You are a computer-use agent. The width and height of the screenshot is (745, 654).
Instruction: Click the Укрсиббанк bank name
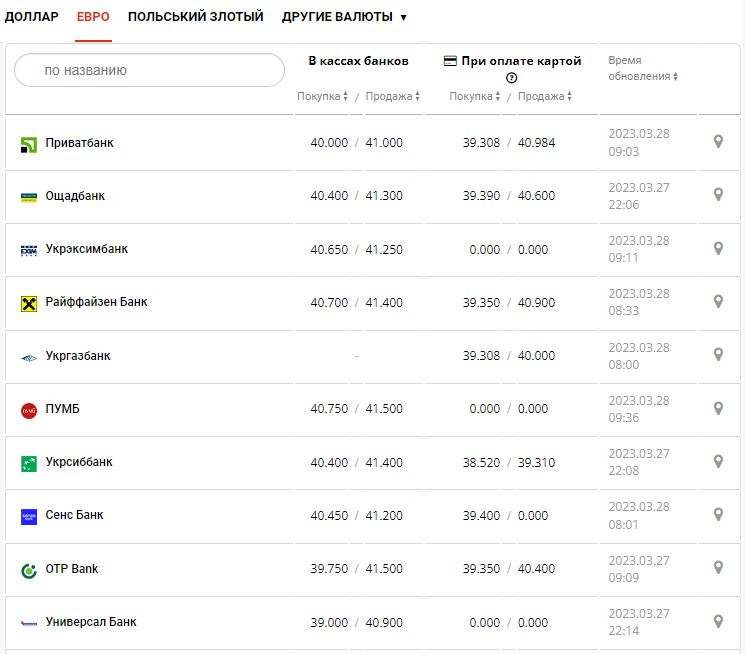pyautogui.click(x=79, y=462)
